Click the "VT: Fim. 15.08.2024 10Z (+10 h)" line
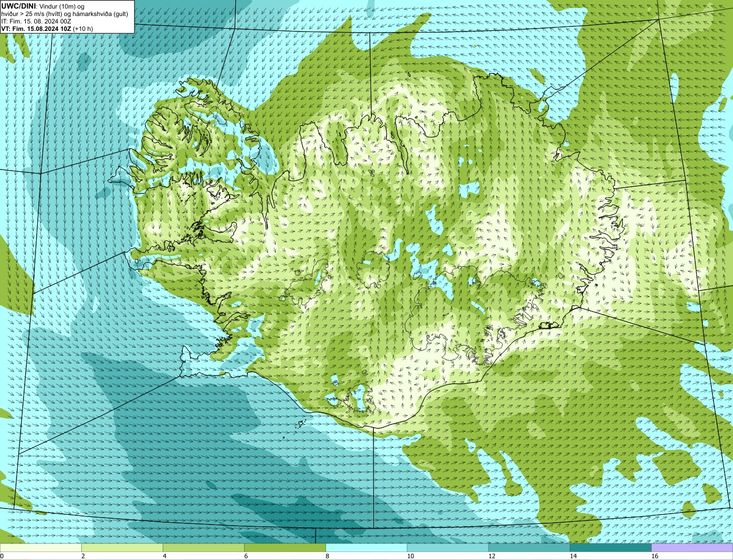The height and width of the screenshot is (560, 733). pos(47,29)
